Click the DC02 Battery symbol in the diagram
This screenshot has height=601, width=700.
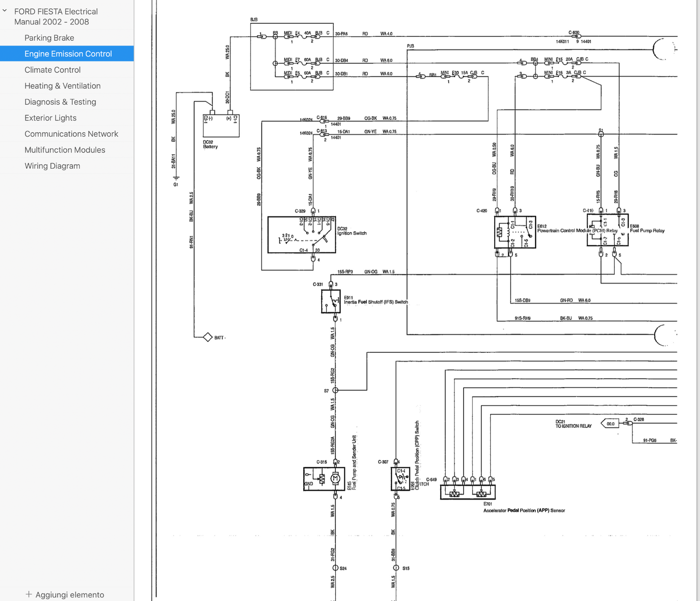point(220,126)
